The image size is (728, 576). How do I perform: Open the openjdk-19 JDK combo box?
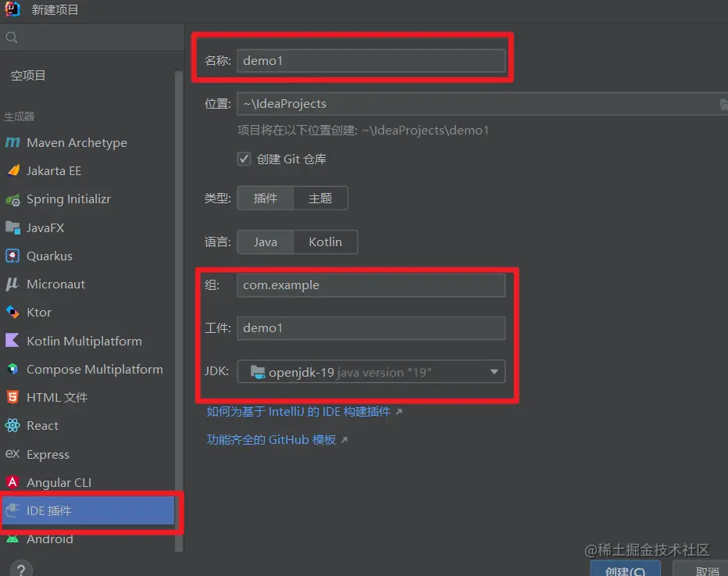(x=371, y=371)
